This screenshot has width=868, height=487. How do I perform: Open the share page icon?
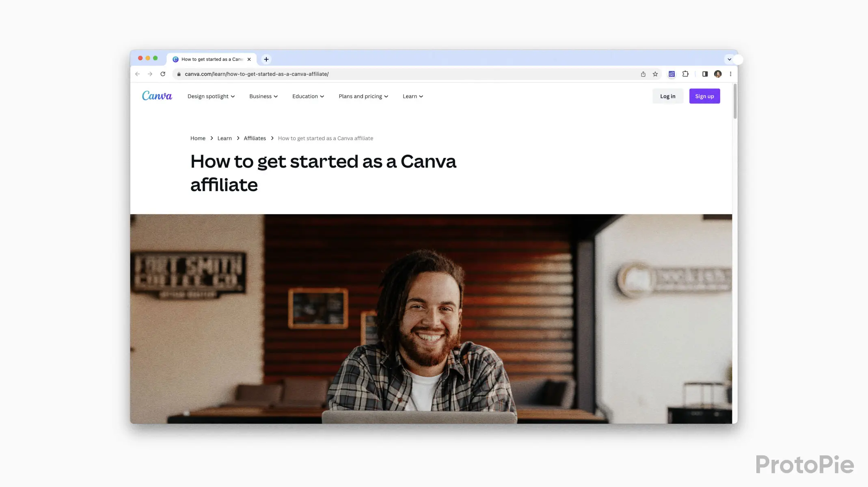pyautogui.click(x=643, y=74)
